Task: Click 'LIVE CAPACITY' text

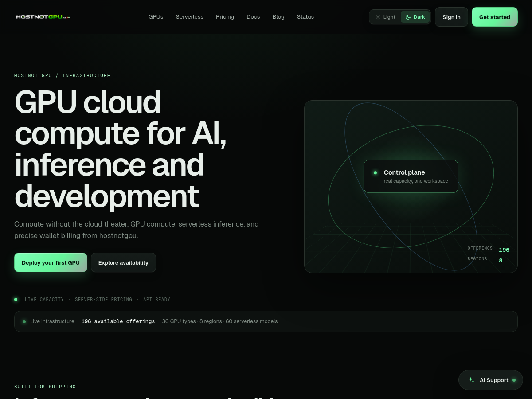Action: (44, 300)
